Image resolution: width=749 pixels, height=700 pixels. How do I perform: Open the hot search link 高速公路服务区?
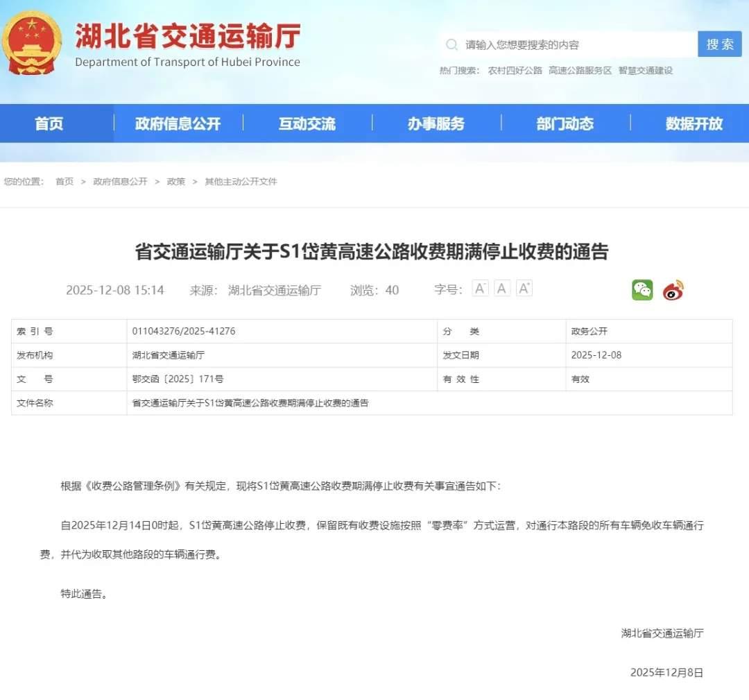point(580,70)
